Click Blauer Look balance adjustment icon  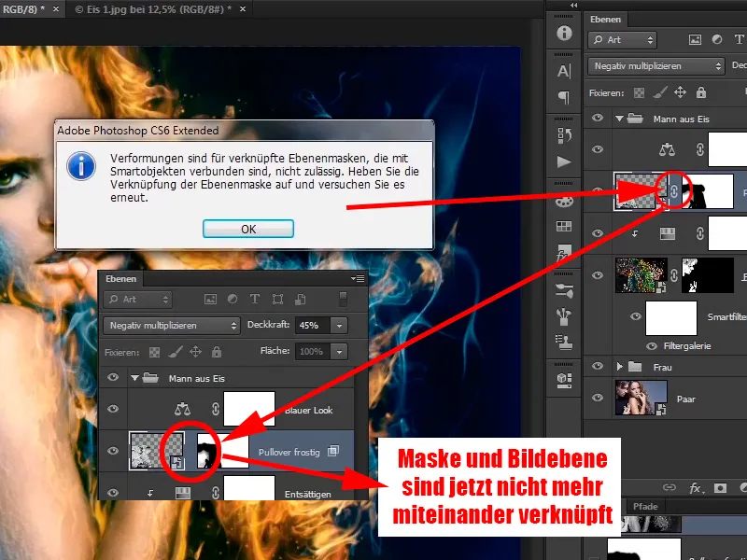point(182,409)
